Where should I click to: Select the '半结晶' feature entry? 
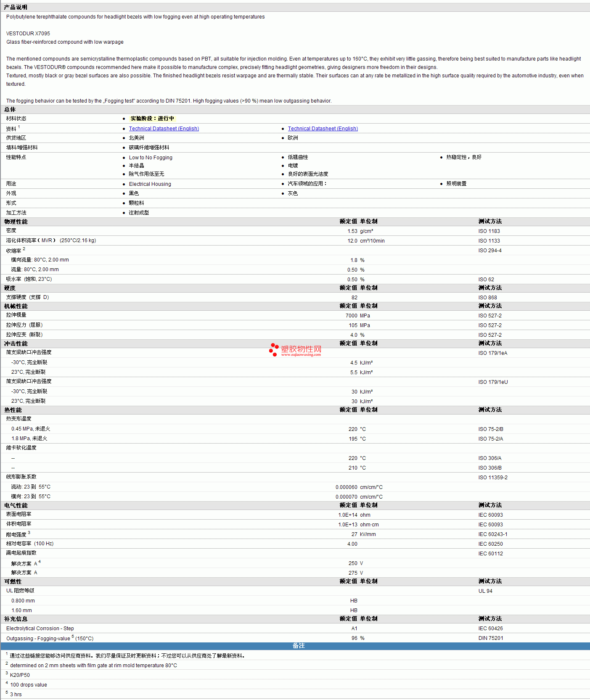tap(137, 166)
